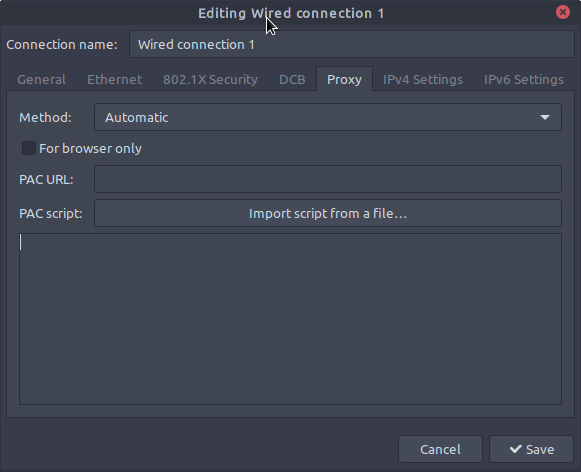Switch to the IPv6 Settings tab
This screenshot has width=581, height=472.
click(524, 79)
